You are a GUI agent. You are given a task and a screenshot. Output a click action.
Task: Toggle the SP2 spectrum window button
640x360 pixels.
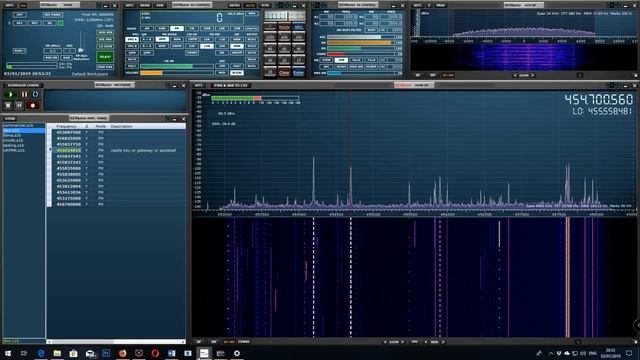point(35,23)
